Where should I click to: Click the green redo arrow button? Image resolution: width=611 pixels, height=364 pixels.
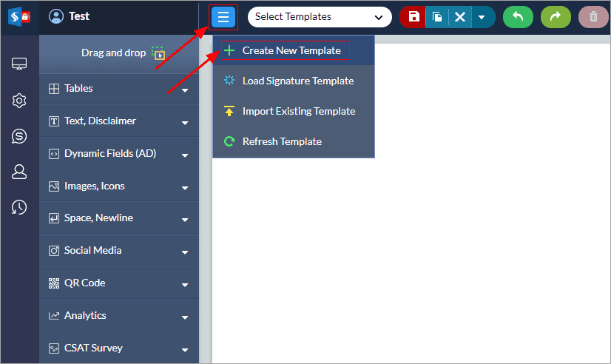tap(556, 17)
